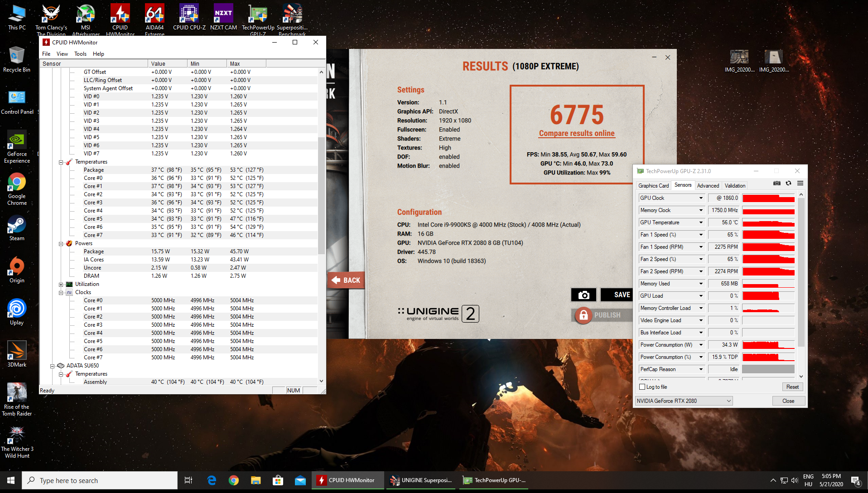Screen dimensions: 868x493
Task: Click the Max column header in HWMonitor
Action: pos(246,64)
